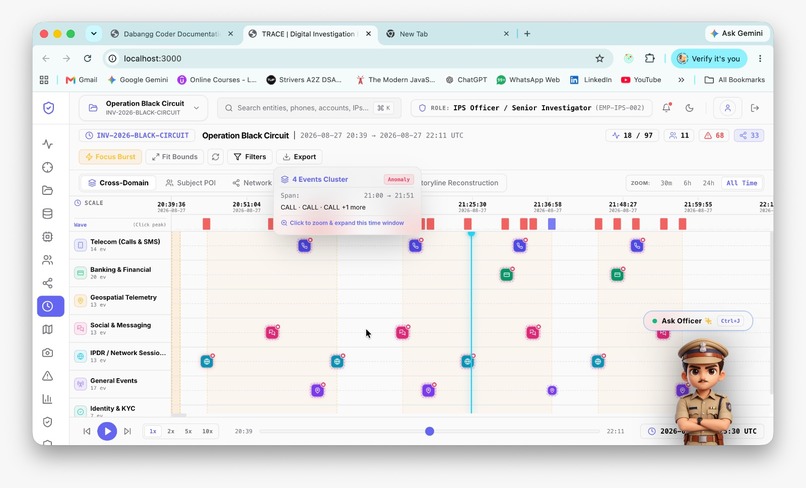Click the logout icon
806x488 pixels.
755,108
